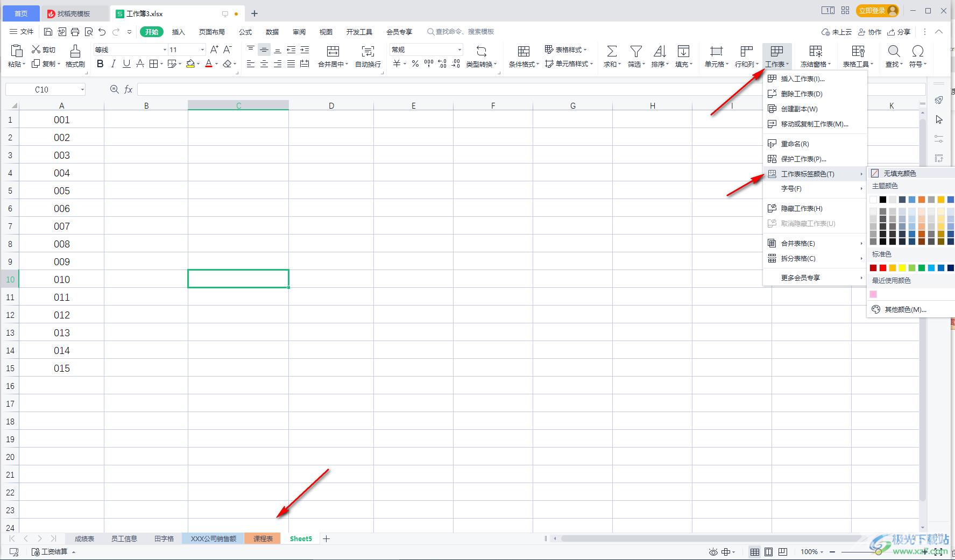Click the Print icon in quick toolbar

point(75,32)
